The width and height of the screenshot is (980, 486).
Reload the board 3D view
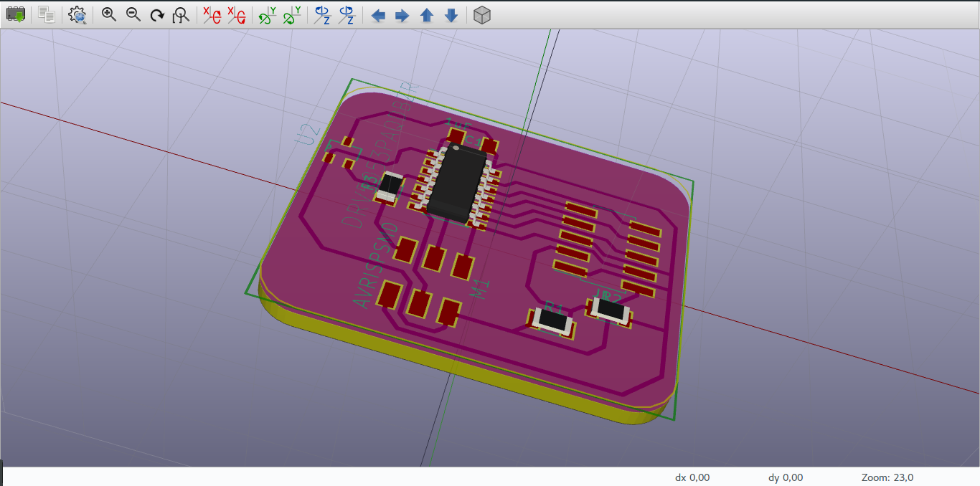coord(15,14)
